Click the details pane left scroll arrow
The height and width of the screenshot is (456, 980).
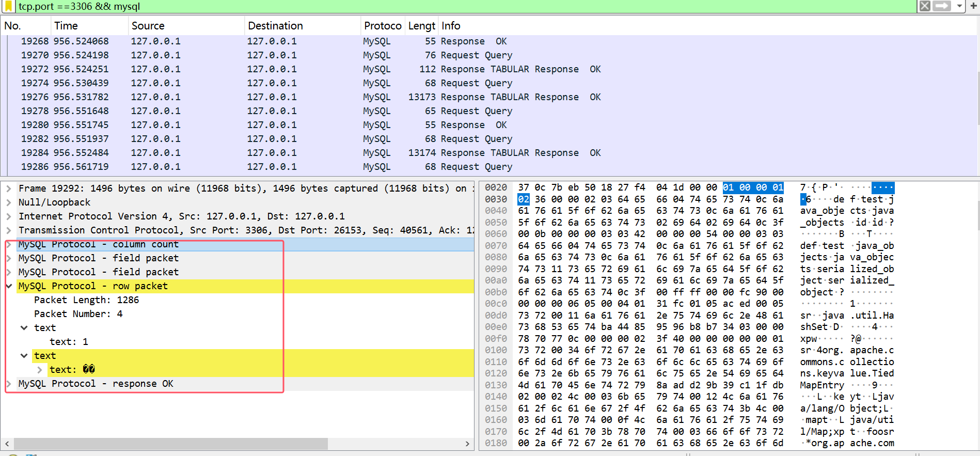pos(7,444)
